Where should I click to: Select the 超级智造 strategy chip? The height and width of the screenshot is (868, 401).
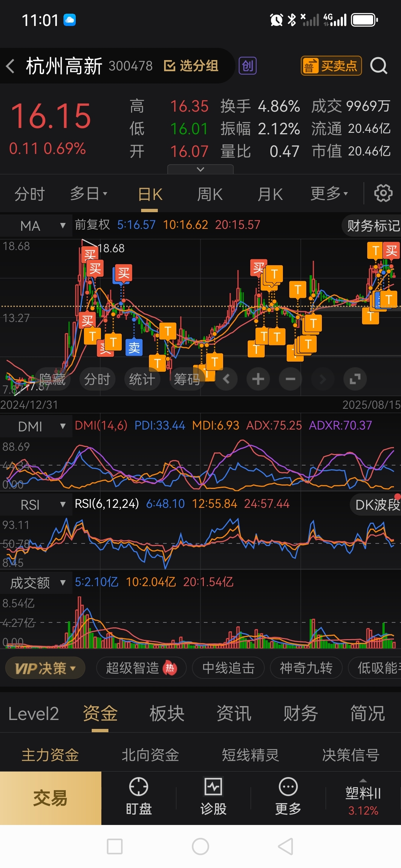141,668
